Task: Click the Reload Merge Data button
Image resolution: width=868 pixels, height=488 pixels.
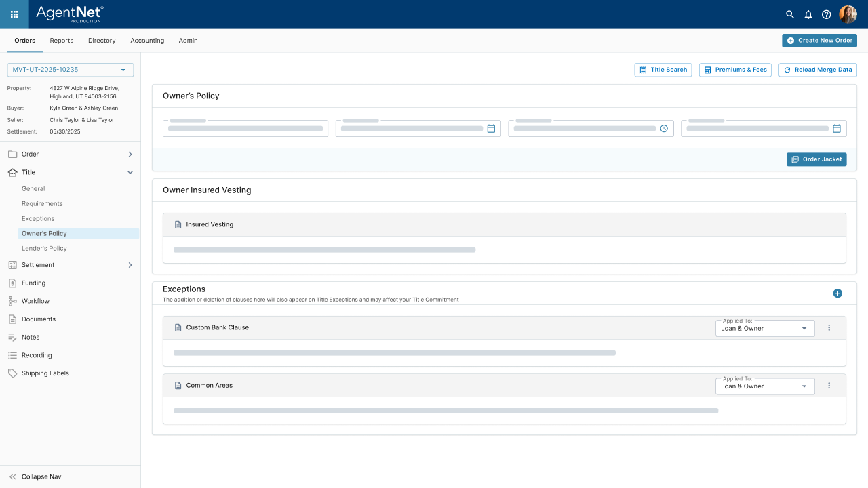Action: click(818, 70)
